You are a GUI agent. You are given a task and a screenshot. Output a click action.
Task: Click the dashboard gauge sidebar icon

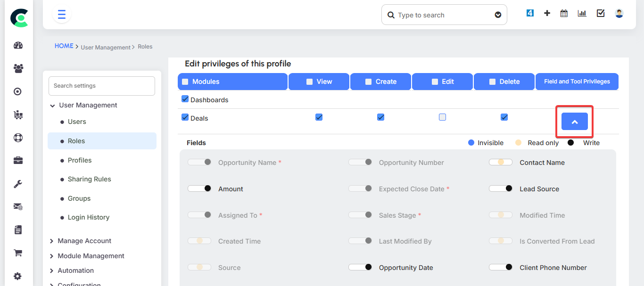click(18, 46)
